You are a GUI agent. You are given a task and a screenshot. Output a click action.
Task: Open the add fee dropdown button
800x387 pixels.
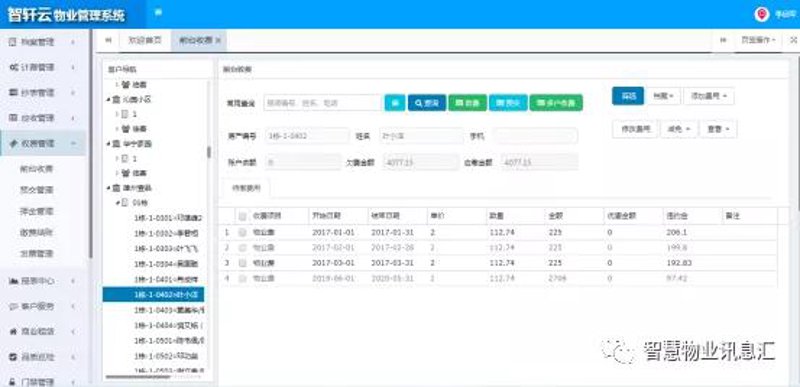tap(709, 96)
